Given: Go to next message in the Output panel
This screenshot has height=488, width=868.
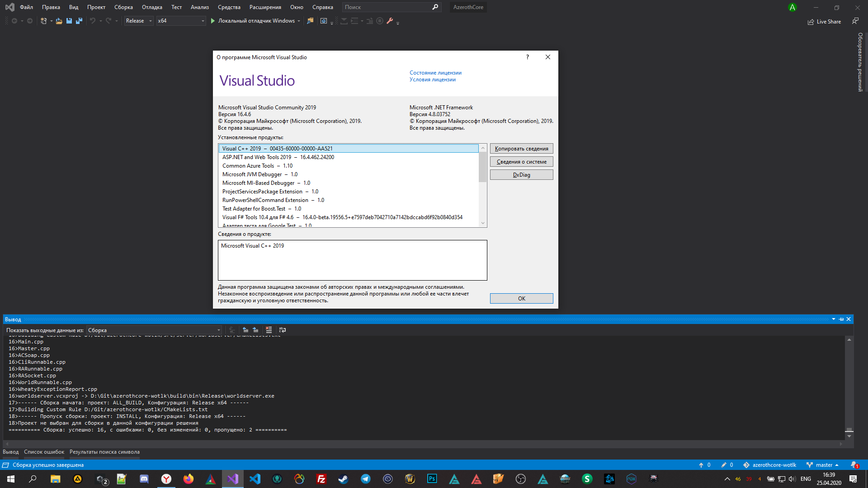Looking at the screenshot, I should point(255,330).
